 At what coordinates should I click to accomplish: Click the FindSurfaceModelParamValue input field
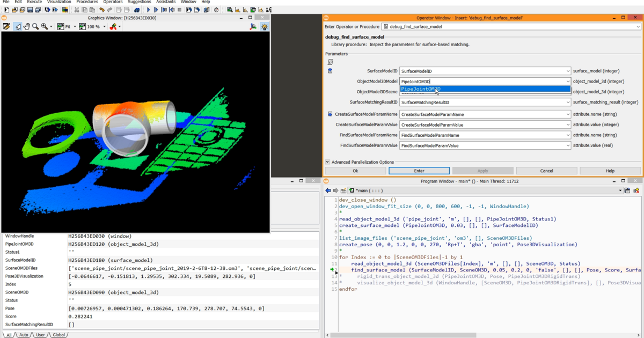(482, 145)
